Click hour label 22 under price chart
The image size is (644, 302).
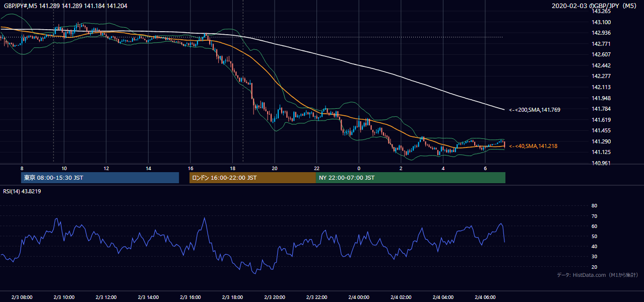tap(316, 168)
